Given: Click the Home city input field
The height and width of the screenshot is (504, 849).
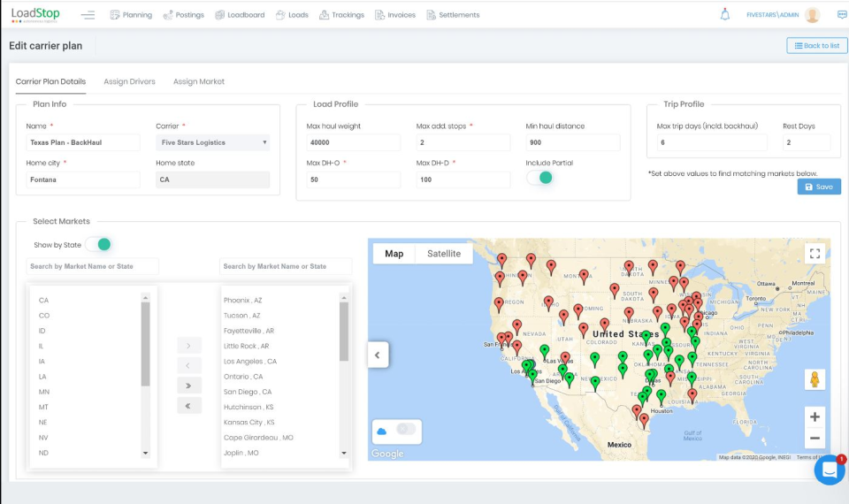Looking at the screenshot, I should 83,179.
